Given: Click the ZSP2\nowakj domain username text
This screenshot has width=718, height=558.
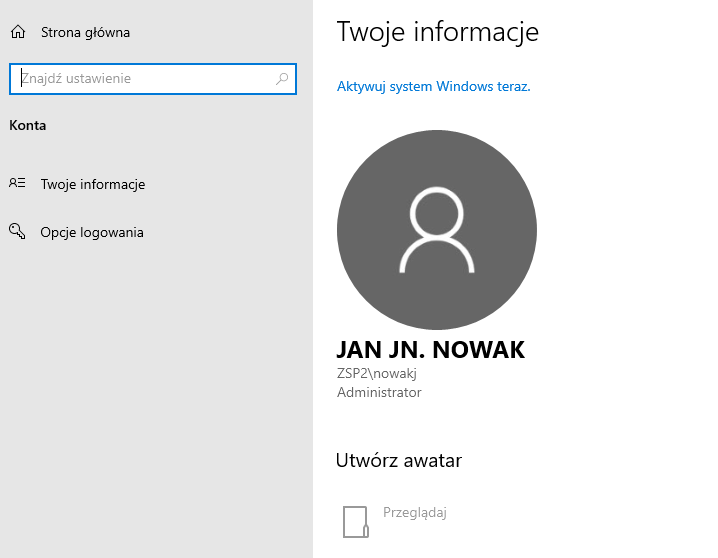Looking at the screenshot, I should [376, 373].
